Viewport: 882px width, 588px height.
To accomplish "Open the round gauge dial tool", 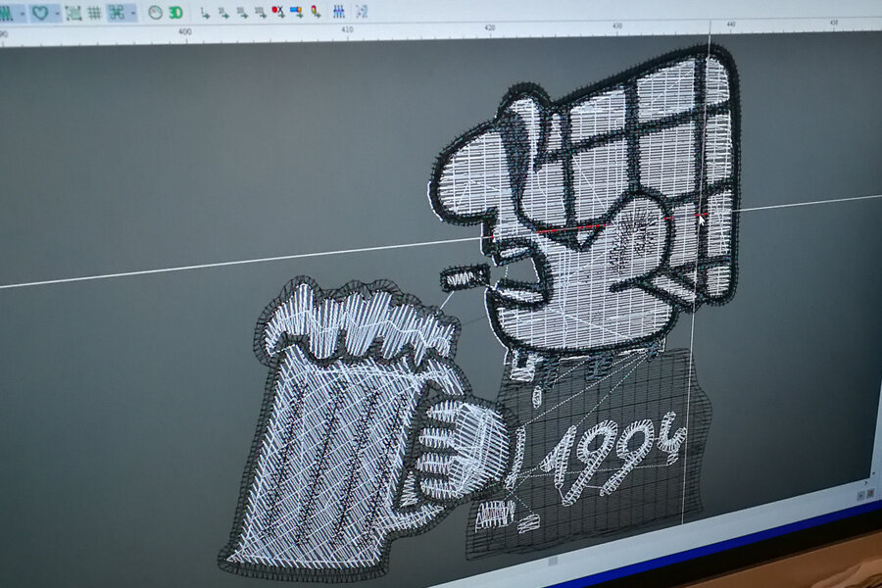I will click(155, 13).
